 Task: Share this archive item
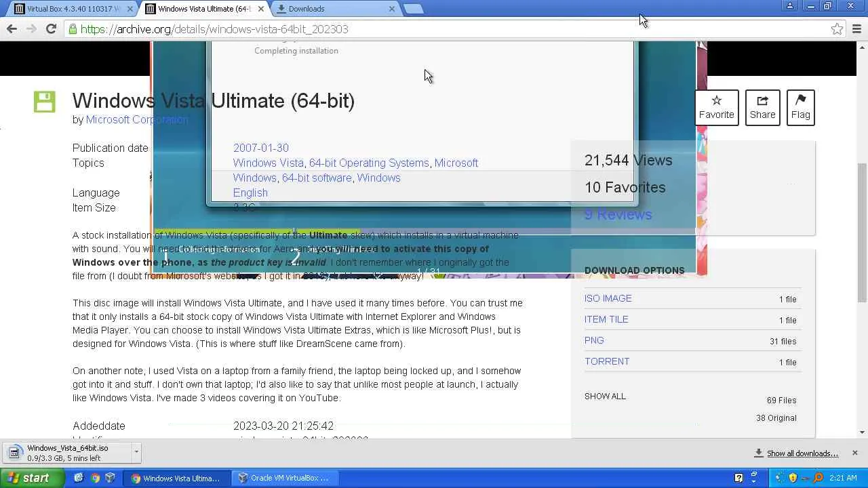pos(762,108)
